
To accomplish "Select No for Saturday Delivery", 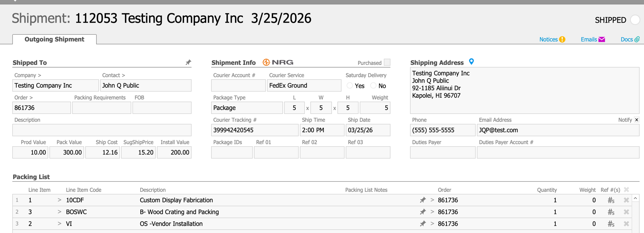I will pyautogui.click(x=373, y=86).
